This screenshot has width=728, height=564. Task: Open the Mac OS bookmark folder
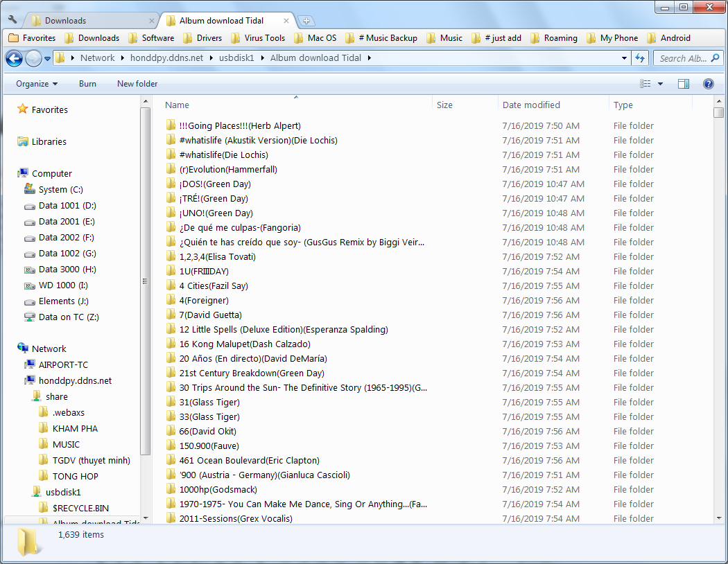pyautogui.click(x=315, y=38)
